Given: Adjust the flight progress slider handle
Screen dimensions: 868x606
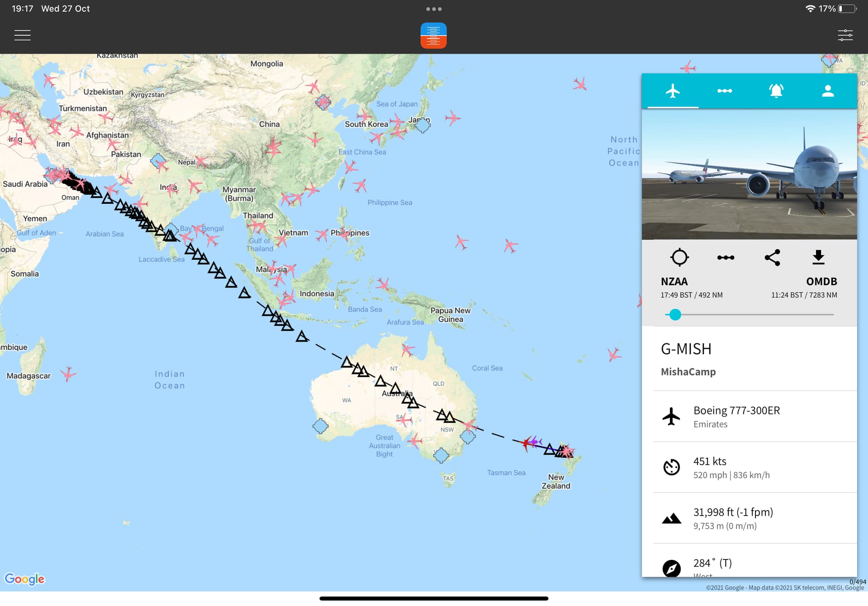Looking at the screenshot, I should click(x=675, y=315).
